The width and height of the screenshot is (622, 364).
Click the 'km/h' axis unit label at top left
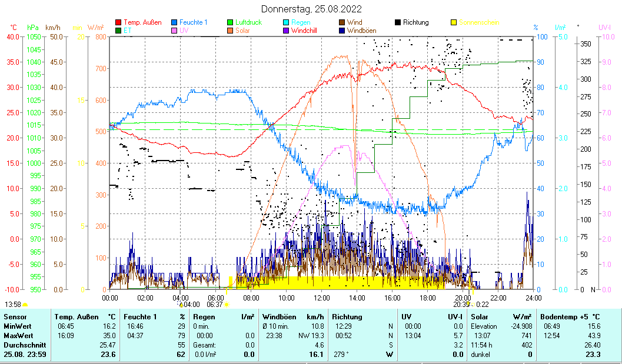click(53, 28)
